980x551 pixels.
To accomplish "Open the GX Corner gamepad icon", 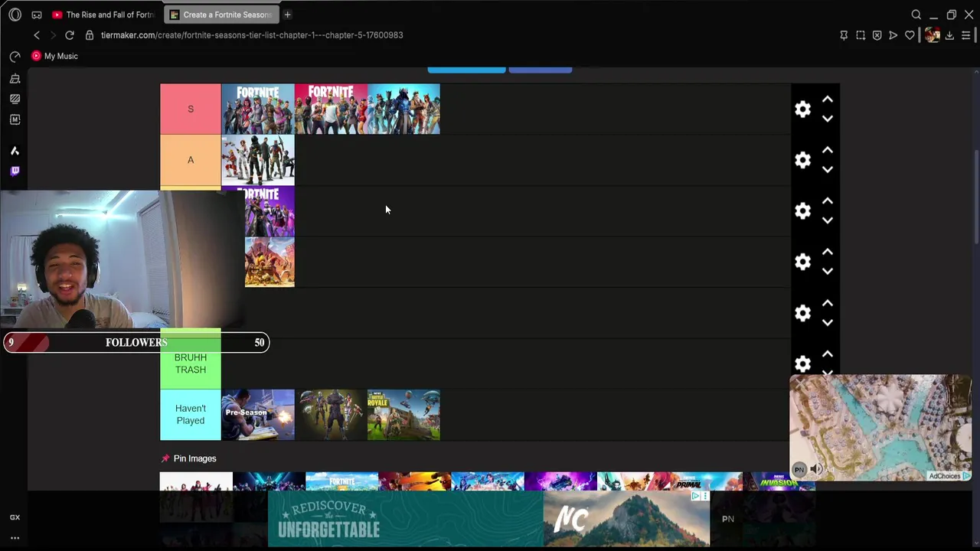I will [x=37, y=15].
